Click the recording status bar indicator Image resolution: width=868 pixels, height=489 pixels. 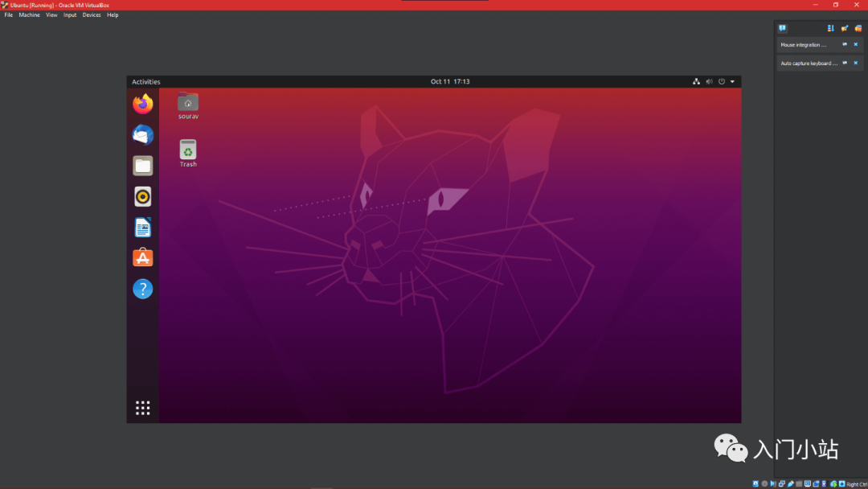tap(816, 483)
